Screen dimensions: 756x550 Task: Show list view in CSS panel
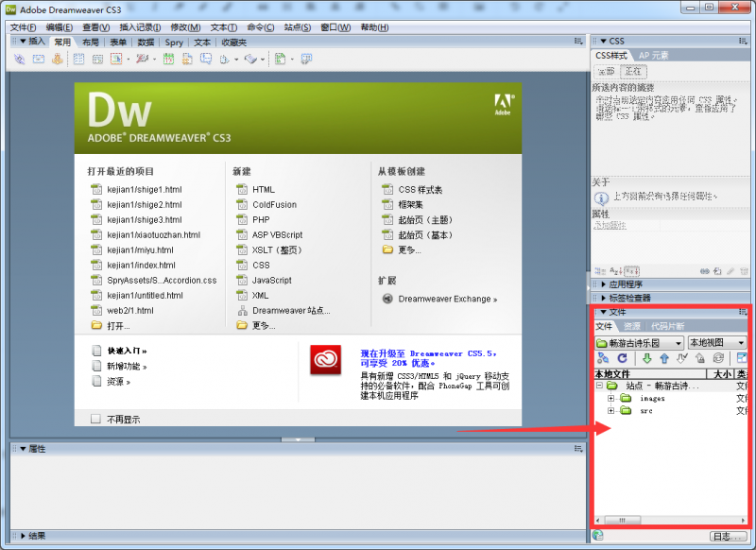coord(616,271)
